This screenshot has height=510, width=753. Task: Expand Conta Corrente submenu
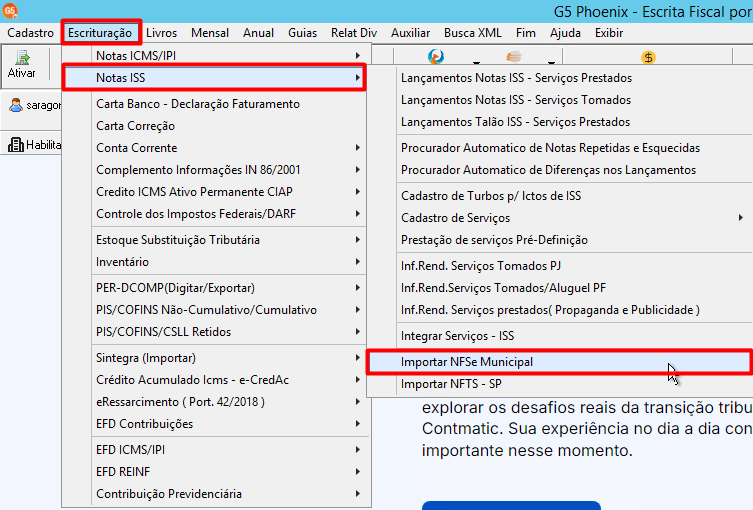pyautogui.click(x=214, y=148)
